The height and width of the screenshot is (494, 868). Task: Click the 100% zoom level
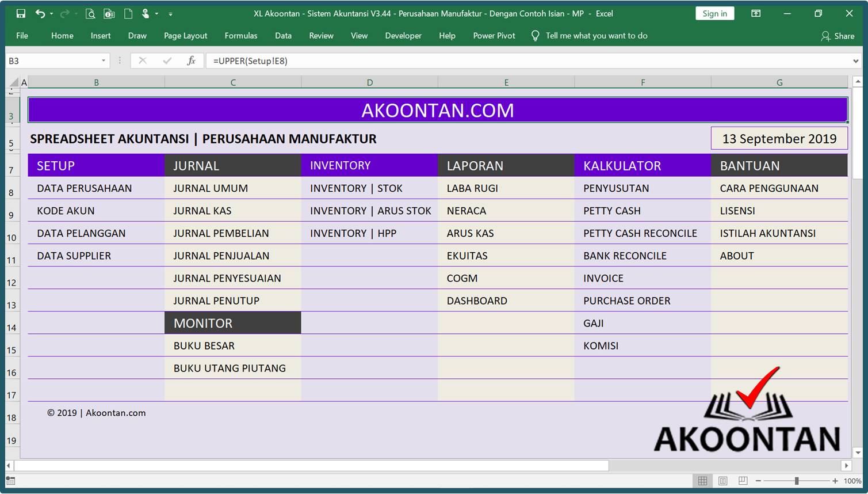pos(852,480)
